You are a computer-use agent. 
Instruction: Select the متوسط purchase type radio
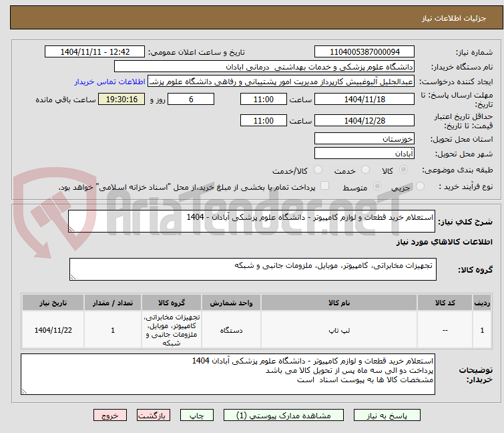tap(377, 186)
